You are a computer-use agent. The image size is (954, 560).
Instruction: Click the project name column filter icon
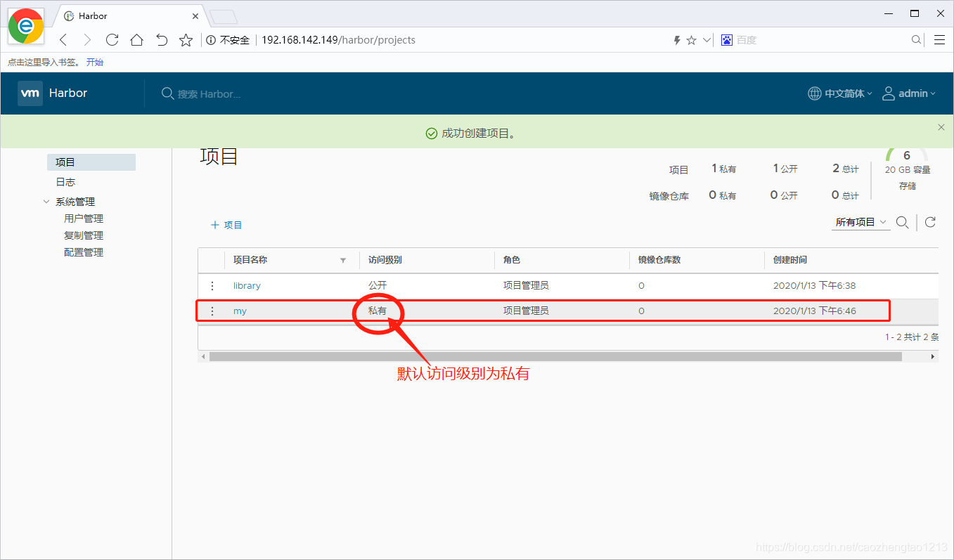pos(343,260)
